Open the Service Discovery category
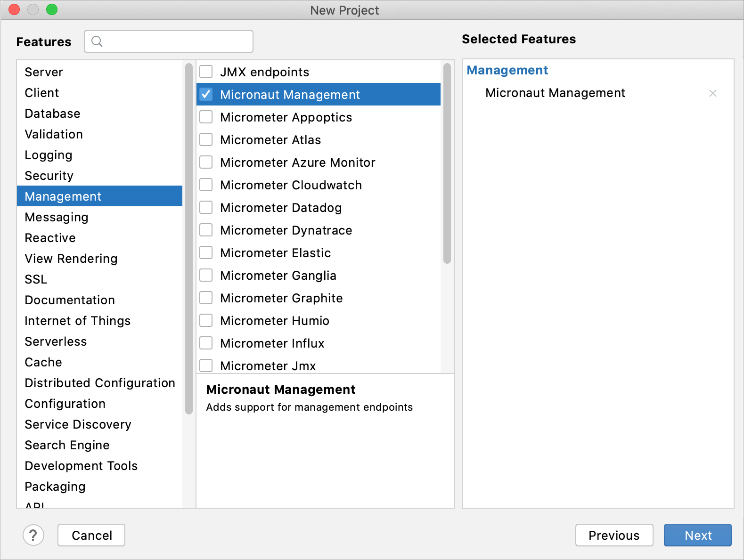Viewport: 744px width, 560px height. tap(99, 424)
